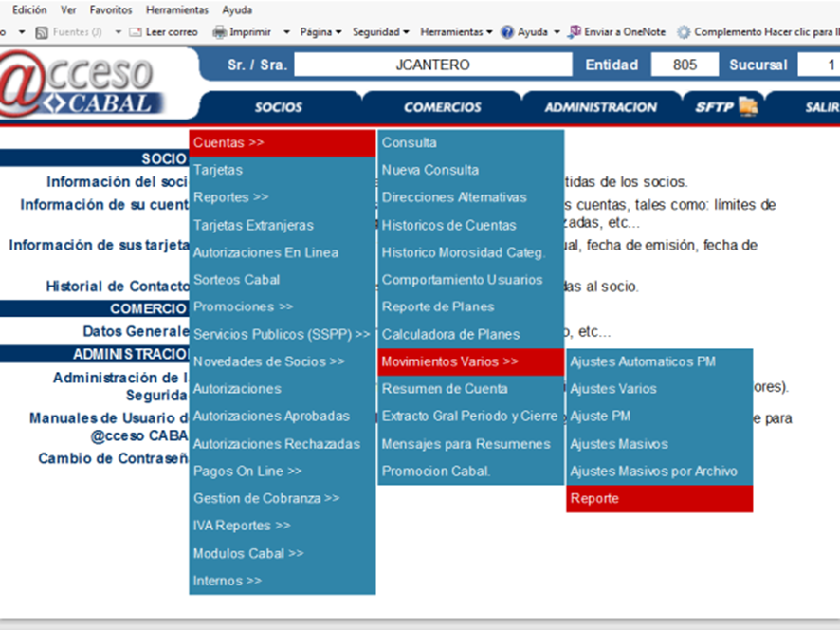Open the COMERCIOS navigation tab
This screenshot has height=630, width=840.
tap(442, 107)
